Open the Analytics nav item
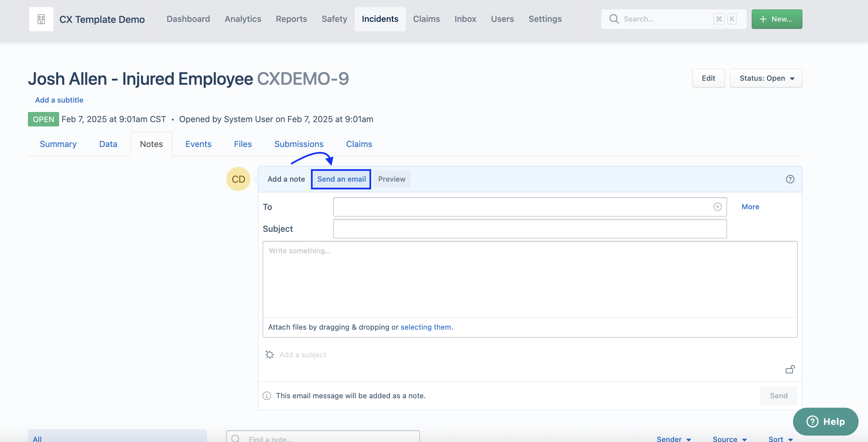The height and width of the screenshot is (442, 868). click(243, 19)
